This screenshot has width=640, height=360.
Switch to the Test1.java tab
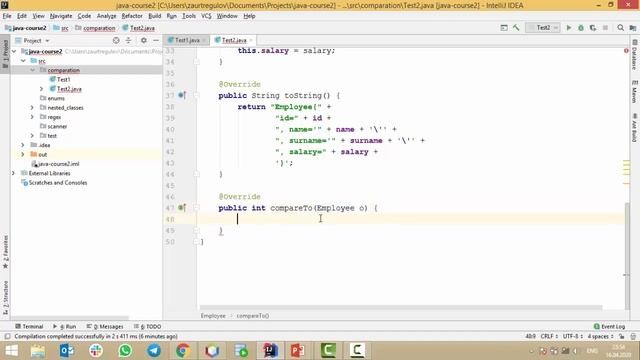[x=187, y=40]
